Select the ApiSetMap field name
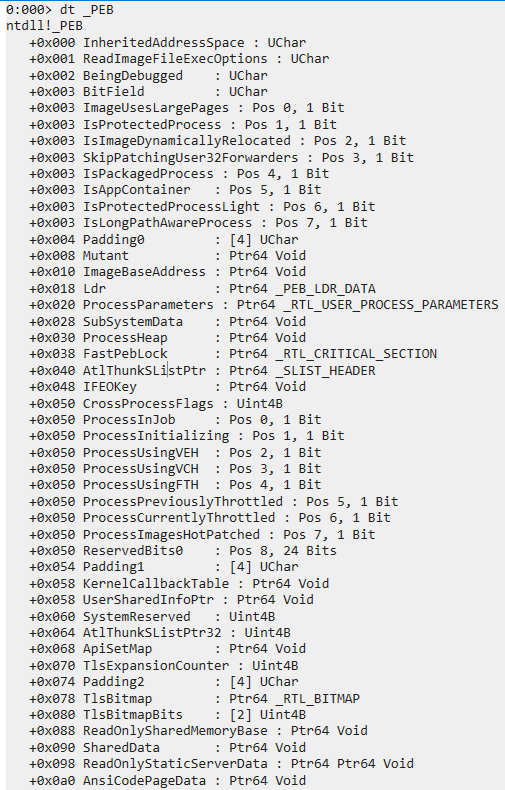Viewport: 505px width, 790px height. [x=117, y=648]
